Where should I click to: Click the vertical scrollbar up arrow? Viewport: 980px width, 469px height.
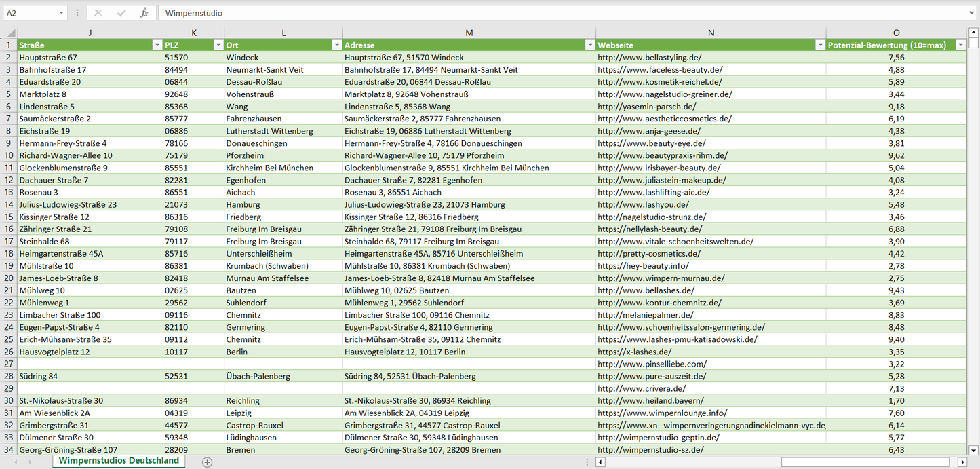[974, 32]
